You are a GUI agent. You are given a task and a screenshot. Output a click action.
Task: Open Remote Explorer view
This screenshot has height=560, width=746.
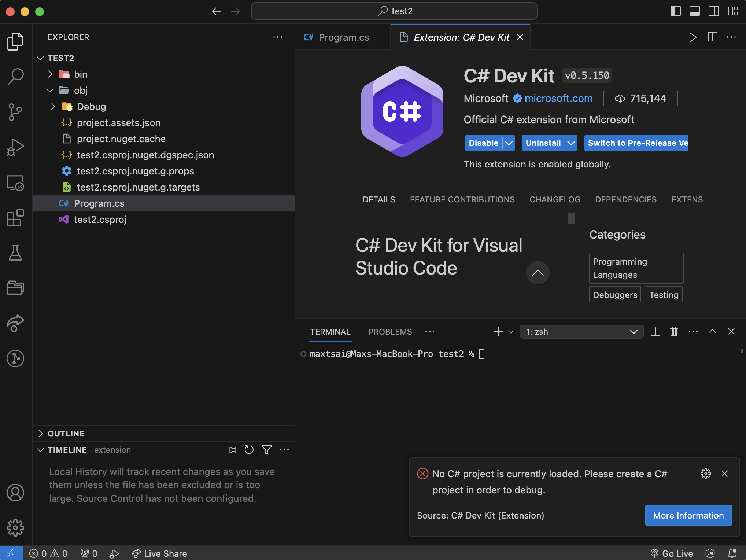click(x=15, y=183)
